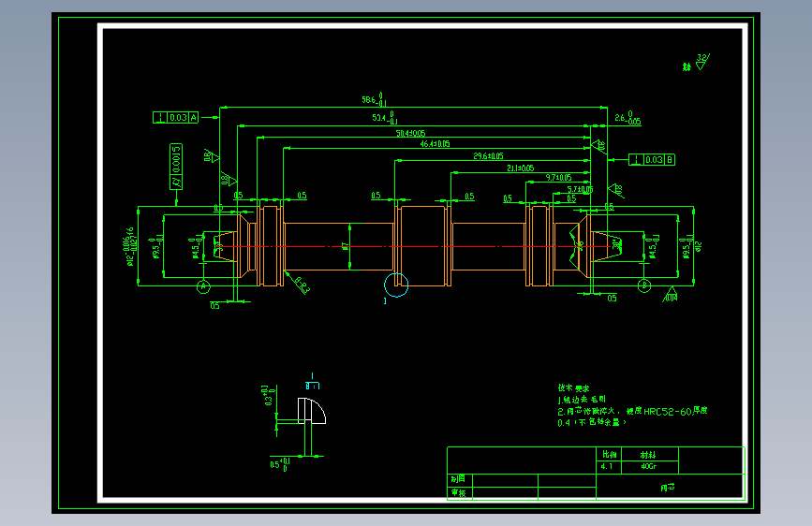Viewport: 812px width, 526px height.
Task: Click the cyan detail circle marked I
Action: (396, 285)
